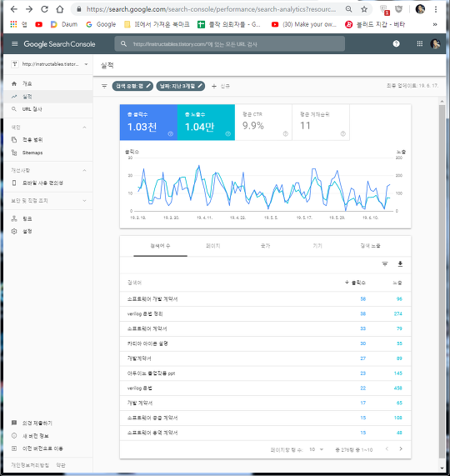
Task: Click the table filter rows icon
Action: tap(385, 263)
